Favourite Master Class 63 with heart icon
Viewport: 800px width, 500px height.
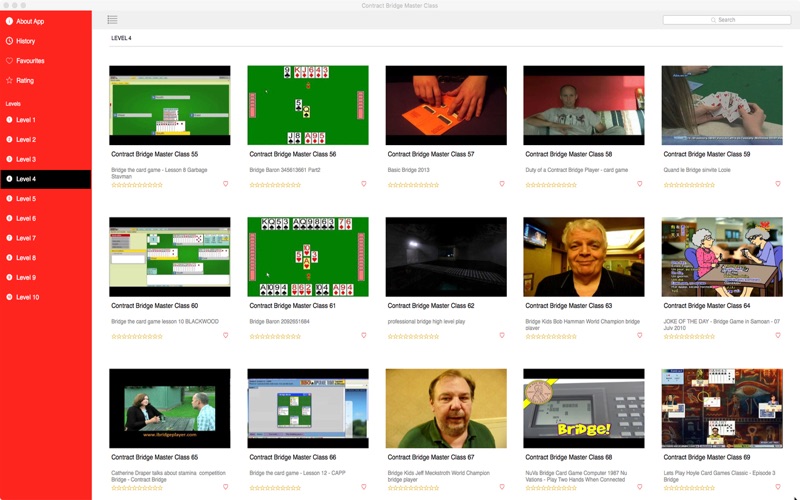click(x=640, y=335)
